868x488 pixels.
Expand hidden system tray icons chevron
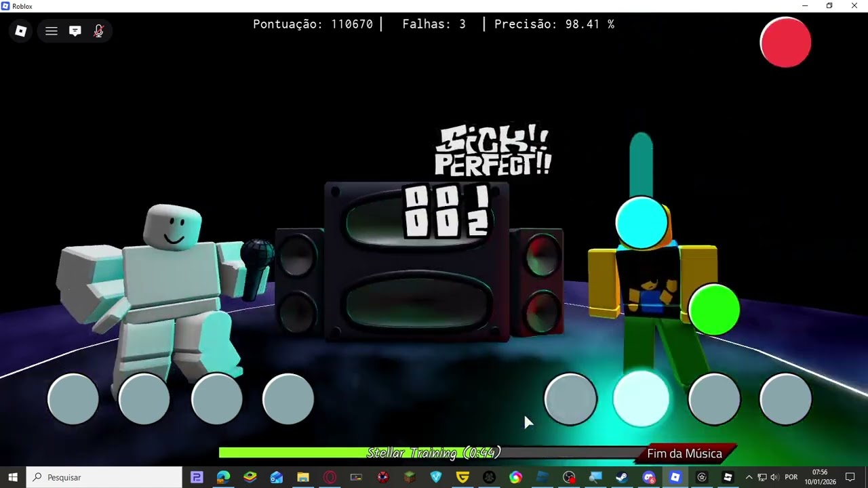749,477
